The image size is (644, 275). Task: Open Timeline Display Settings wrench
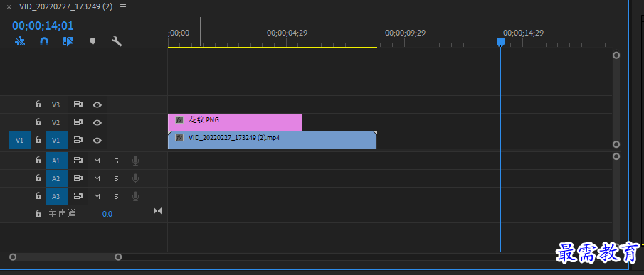pos(117,41)
